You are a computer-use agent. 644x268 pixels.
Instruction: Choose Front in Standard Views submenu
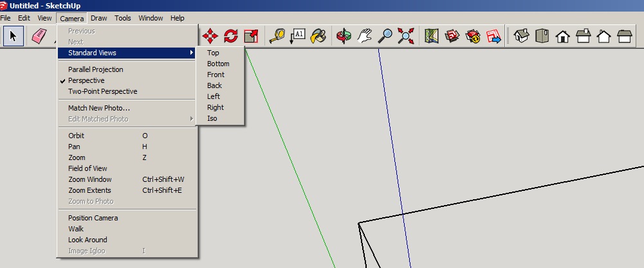[220, 75]
